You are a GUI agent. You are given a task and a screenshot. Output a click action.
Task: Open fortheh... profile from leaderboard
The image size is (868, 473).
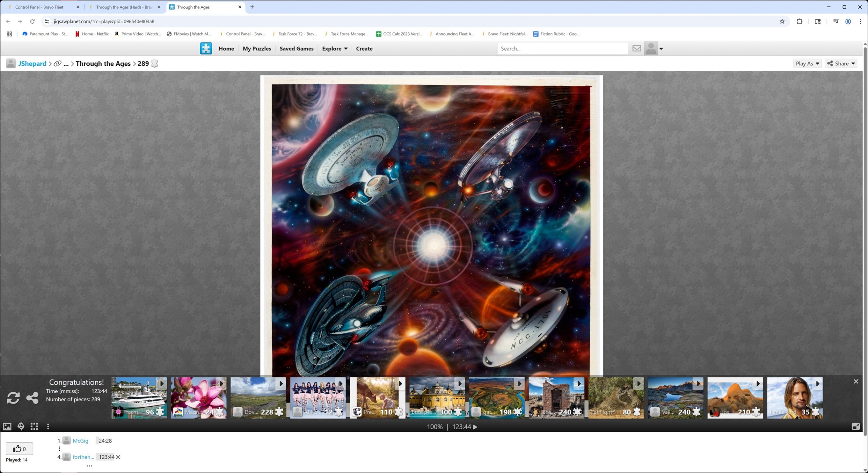tap(83, 457)
